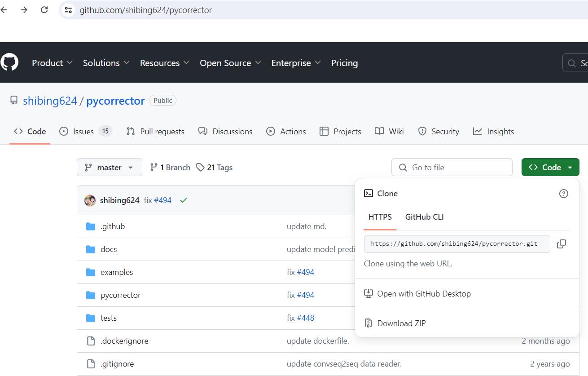Click the clone URL text field

pyautogui.click(x=457, y=243)
